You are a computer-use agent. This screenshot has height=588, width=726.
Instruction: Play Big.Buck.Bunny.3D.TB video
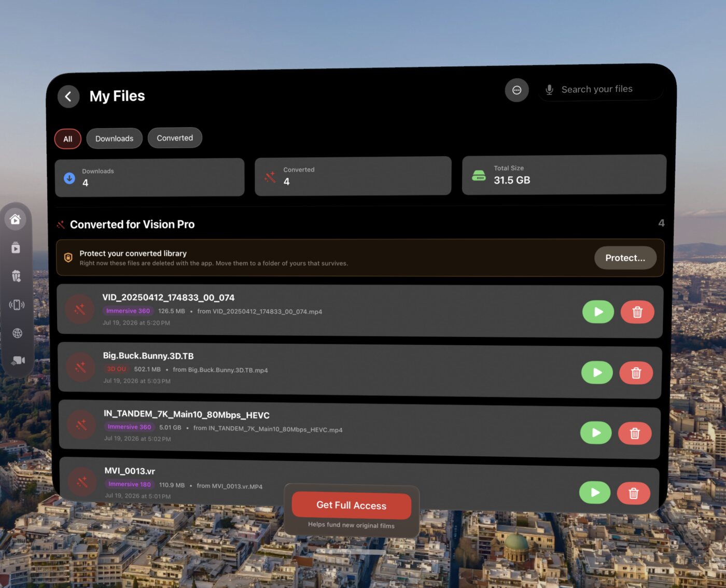pos(597,372)
